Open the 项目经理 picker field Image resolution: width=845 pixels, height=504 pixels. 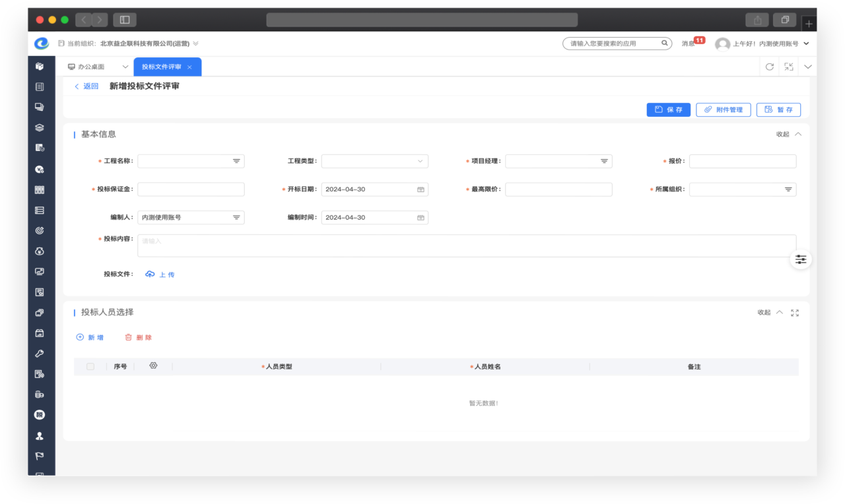[558, 161]
